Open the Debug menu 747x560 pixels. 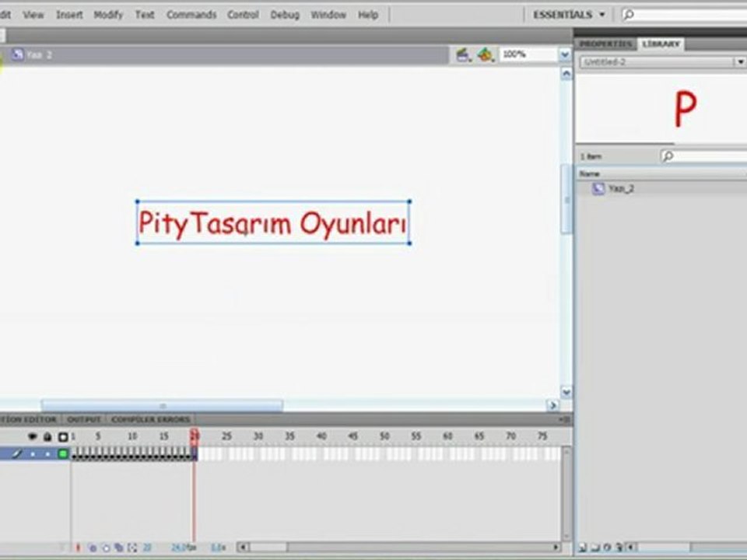[x=285, y=15]
